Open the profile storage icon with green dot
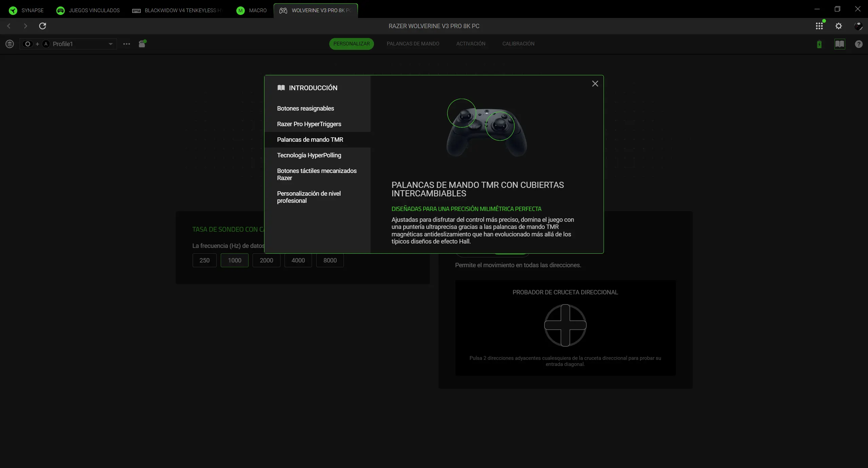Viewport: 868px width, 468px height. (142, 44)
